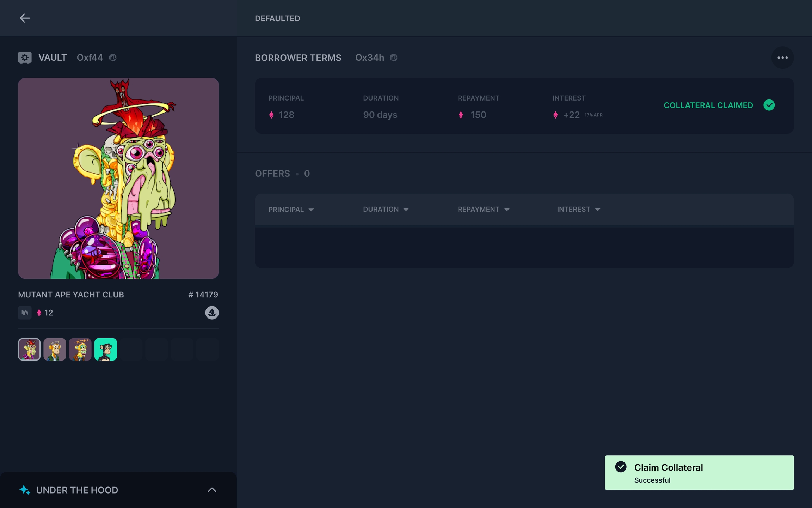Open the OpenSea sailboat icon link
Image resolution: width=812 pixels, height=508 pixels.
click(212, 313)
